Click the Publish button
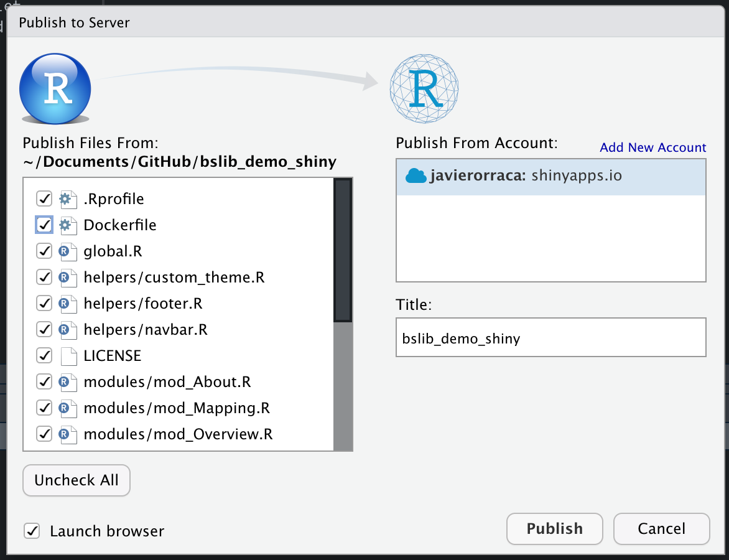729x560 pixels. (555, 529)
